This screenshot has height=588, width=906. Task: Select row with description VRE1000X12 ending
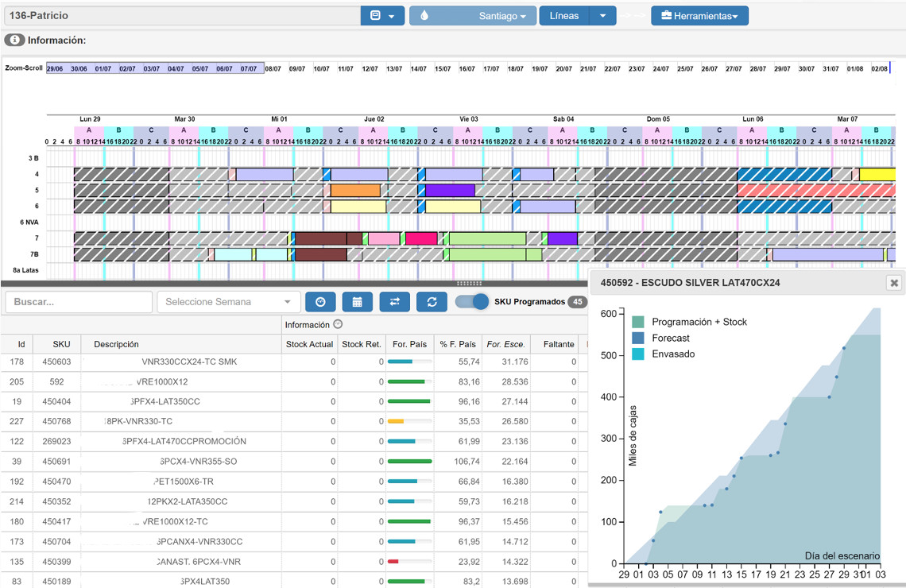(x=293, y=381)
